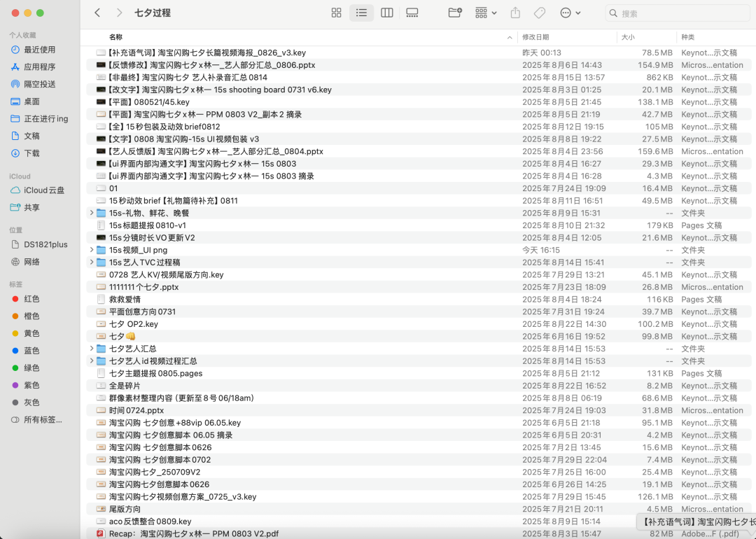Expand the 七夕艺人id视频过程汇总 folder

[92, 360]
